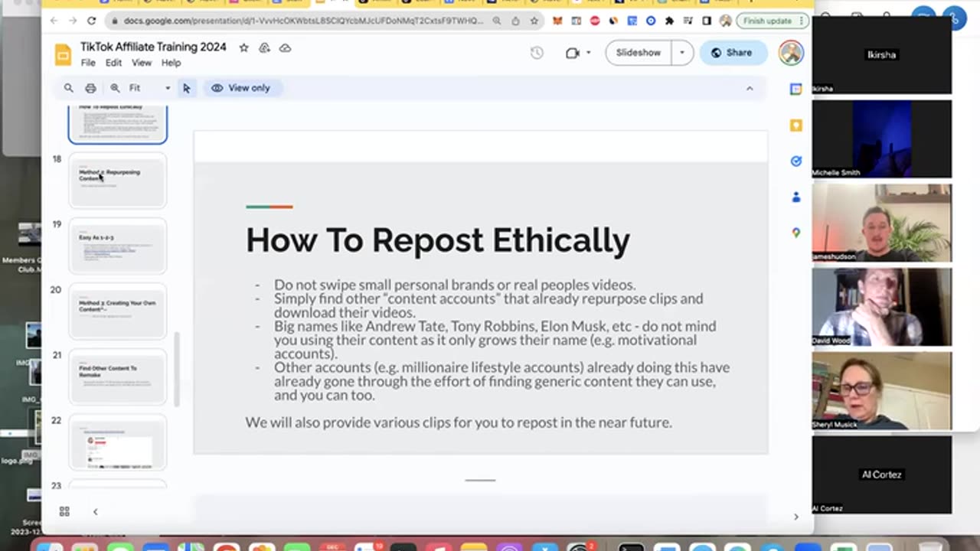Screen dimensions: 980x551
Task: Open Slideshow options dropdown arrow
Action: (x=681, y=53)
